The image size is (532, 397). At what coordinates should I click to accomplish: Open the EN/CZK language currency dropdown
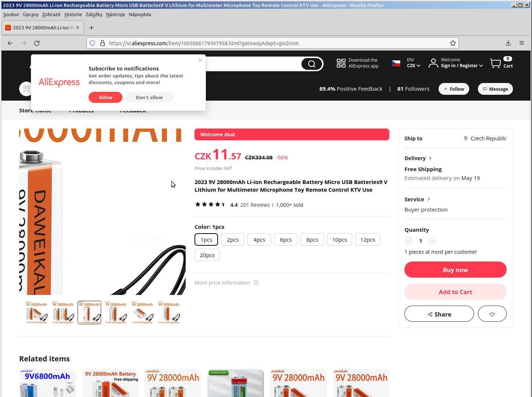(x=413, y=63)
